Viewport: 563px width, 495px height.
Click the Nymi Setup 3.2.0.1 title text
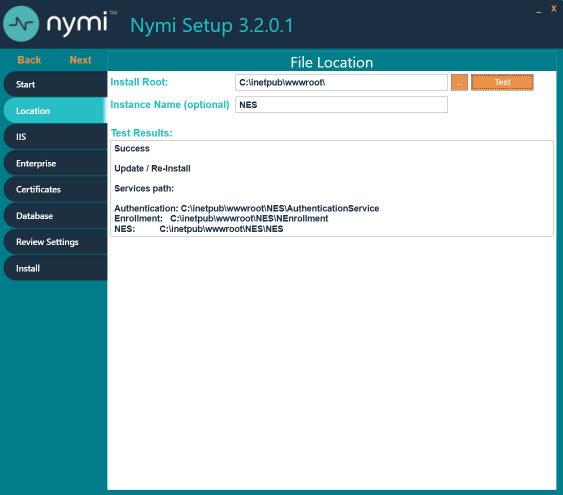coord(212,25)
